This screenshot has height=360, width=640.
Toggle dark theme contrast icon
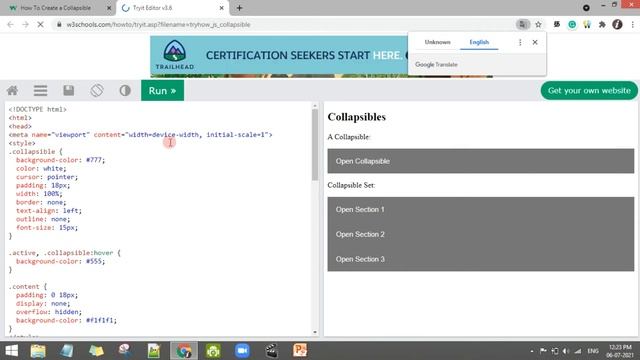[x=125, y=90]
